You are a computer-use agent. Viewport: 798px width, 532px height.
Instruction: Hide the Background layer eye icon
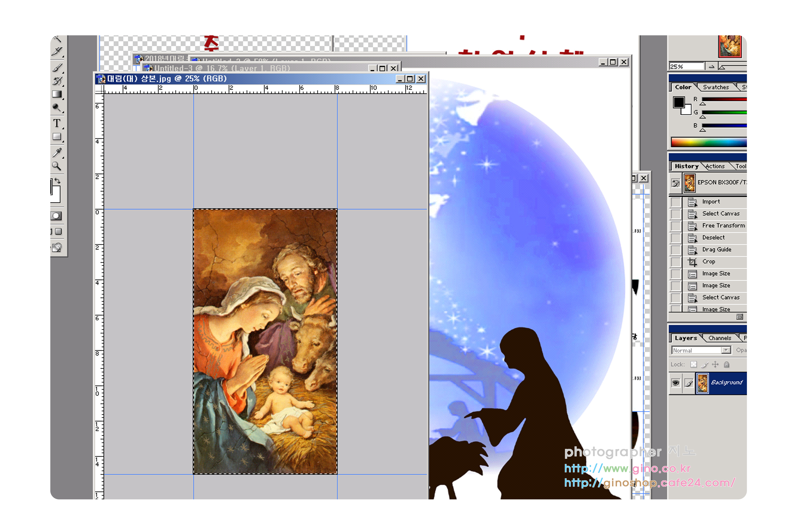675,383
